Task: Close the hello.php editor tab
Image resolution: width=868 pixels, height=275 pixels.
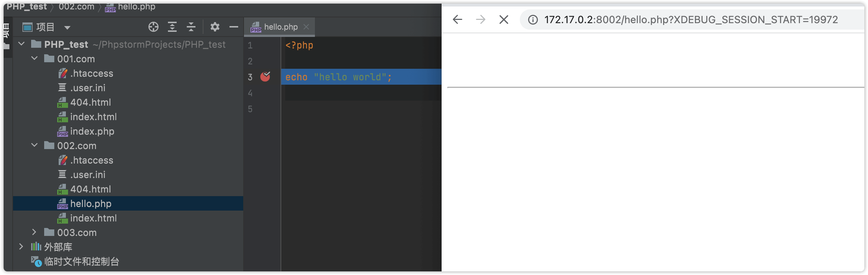Action: (306, 27)
